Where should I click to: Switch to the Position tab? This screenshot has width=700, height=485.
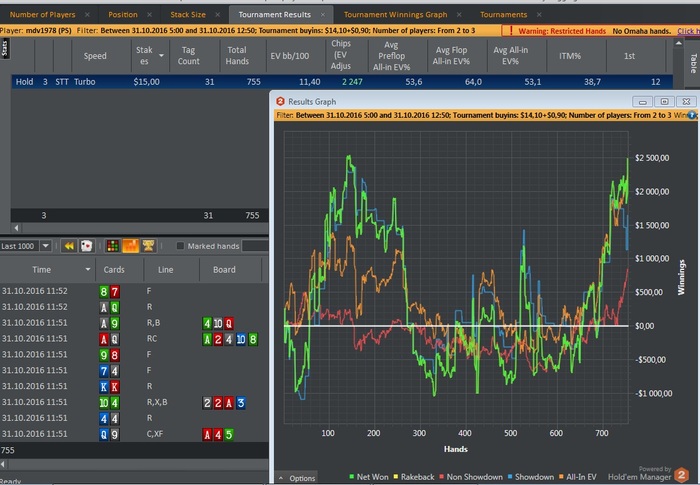click(123, 15)
